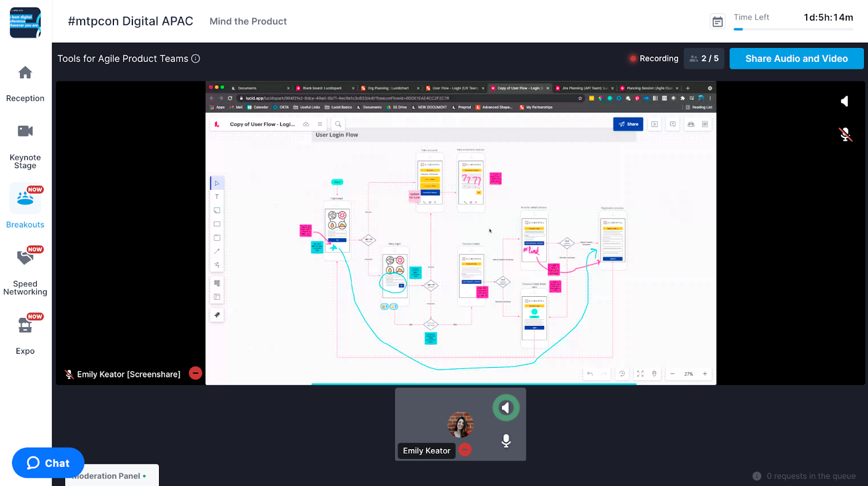Visit the Expo booth area
The height and width of the screenshot is (486, 868).
click(25, 325)
